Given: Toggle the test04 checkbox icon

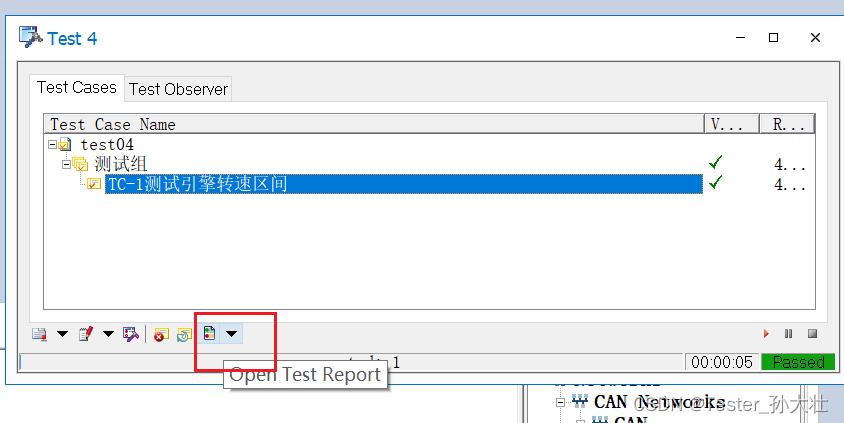Looking at the screenshot, I should (x=65, y=144).
